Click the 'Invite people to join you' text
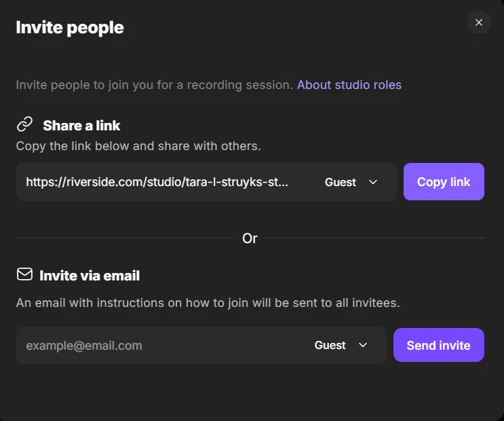 pos(155,85)
